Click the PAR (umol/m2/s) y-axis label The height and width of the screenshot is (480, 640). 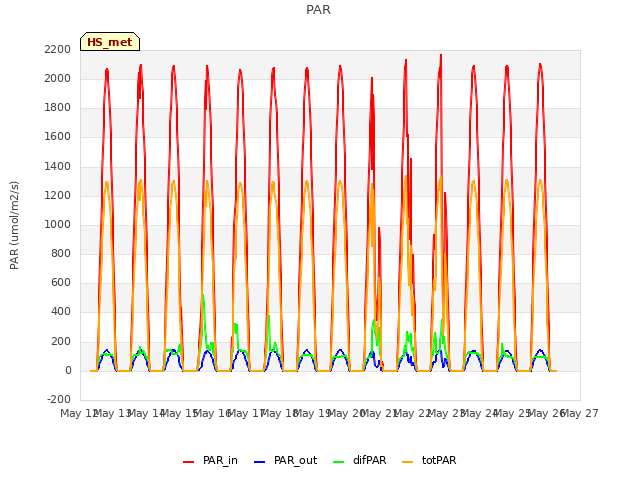point(14,225)
